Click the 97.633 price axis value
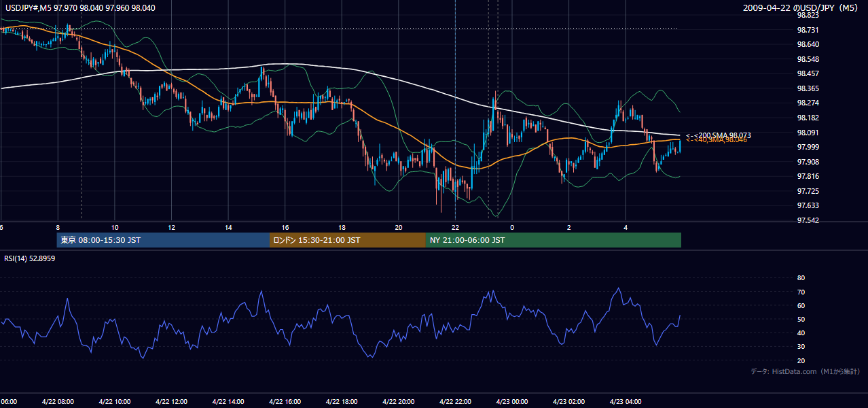Screen dimensions: 868x408 tap(808, 205)
